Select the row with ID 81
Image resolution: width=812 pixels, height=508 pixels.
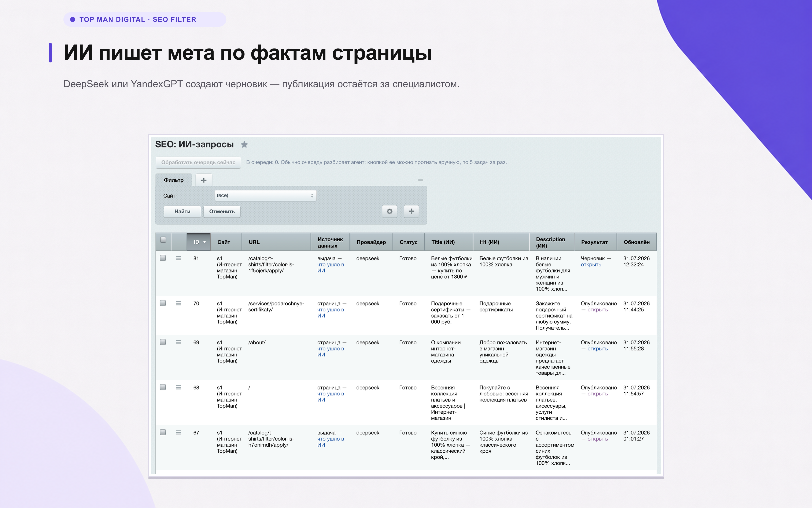[163, 258]
